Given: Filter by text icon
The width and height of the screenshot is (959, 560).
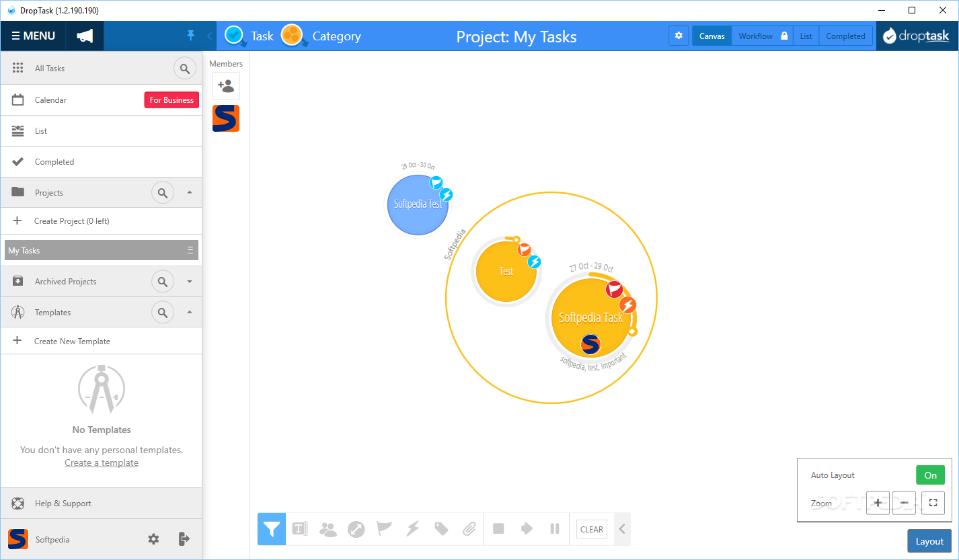Looking at the screenshot, I should tap(300, 529).
